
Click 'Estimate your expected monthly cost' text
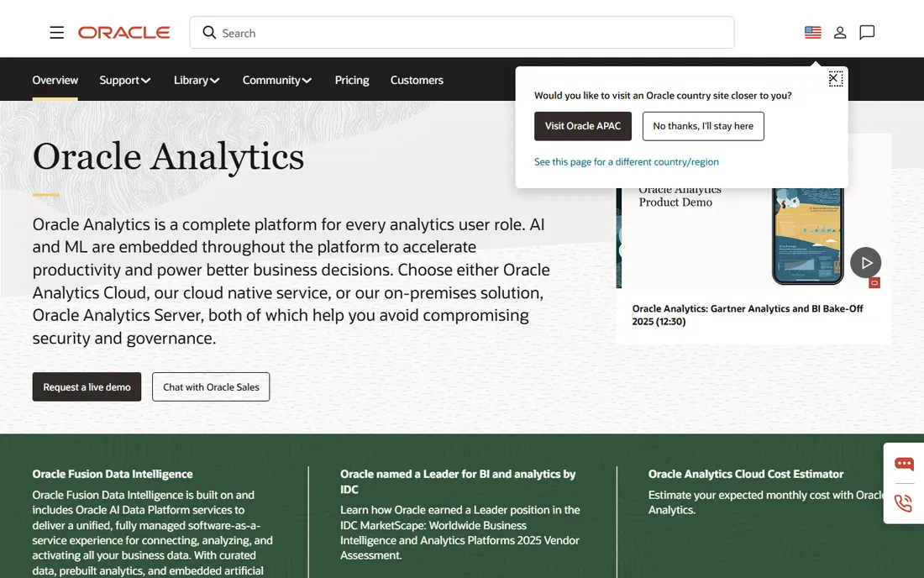766,502
